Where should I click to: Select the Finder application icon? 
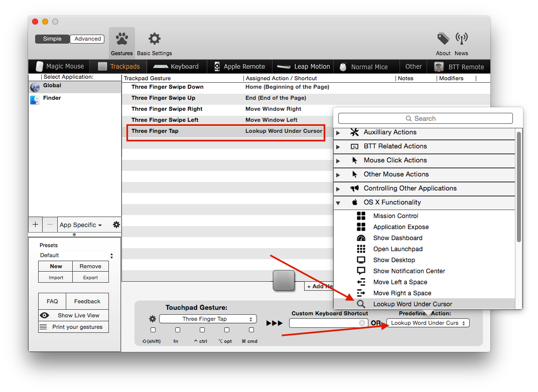coord(35,100)
